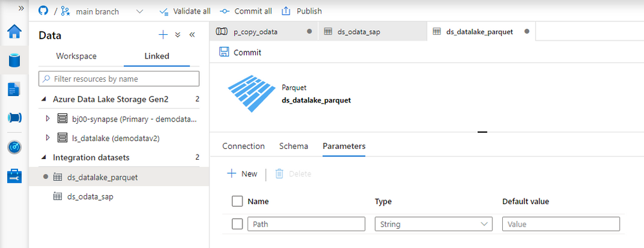
Task: Open the Develop hub document icon
Action: point(14,89)
